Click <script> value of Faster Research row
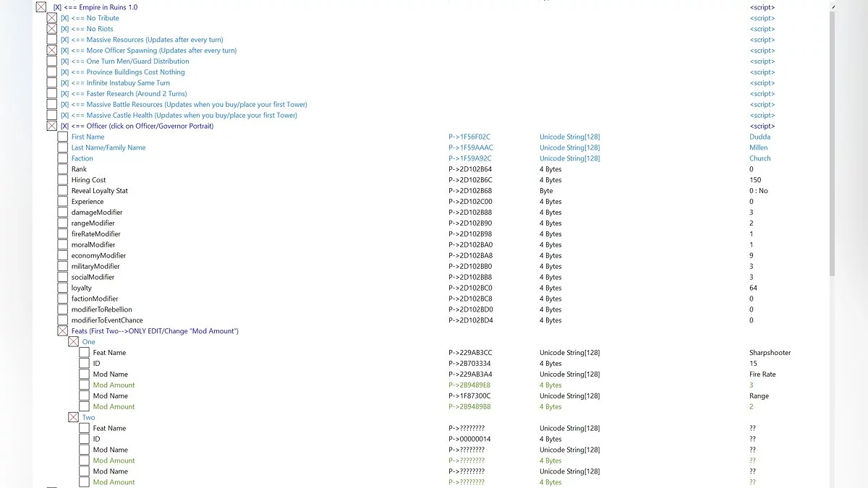 point(762,93)
